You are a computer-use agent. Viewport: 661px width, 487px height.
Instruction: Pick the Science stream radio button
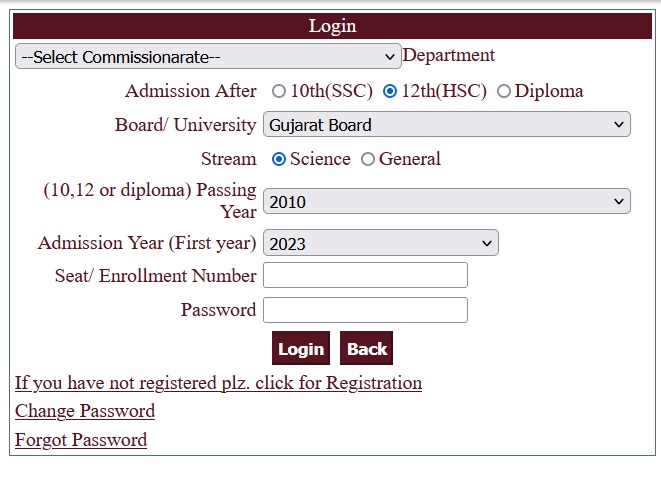coord(279,159)
